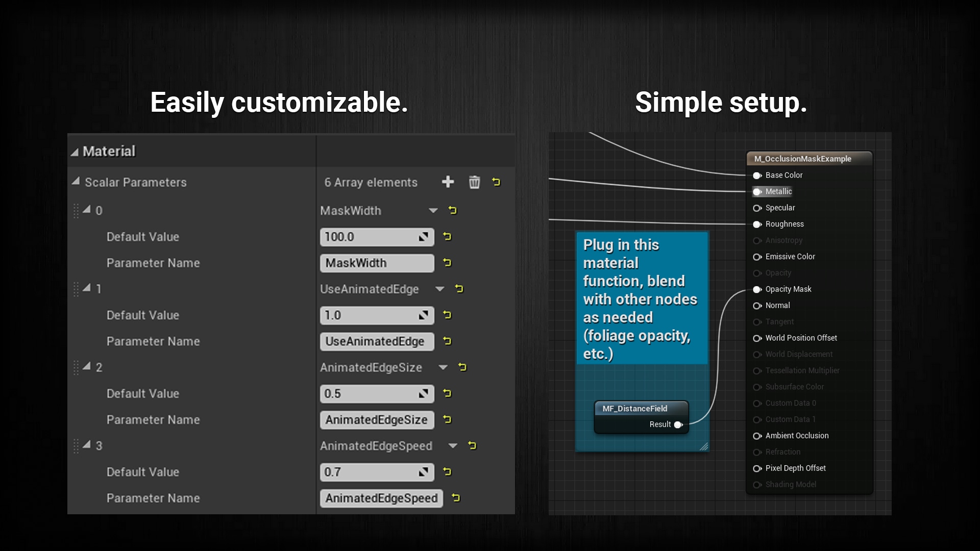Reset Scalar Parameters using yellow revert arrow
This screenshot has height=551, width=980.
click(x=497, y=182)
